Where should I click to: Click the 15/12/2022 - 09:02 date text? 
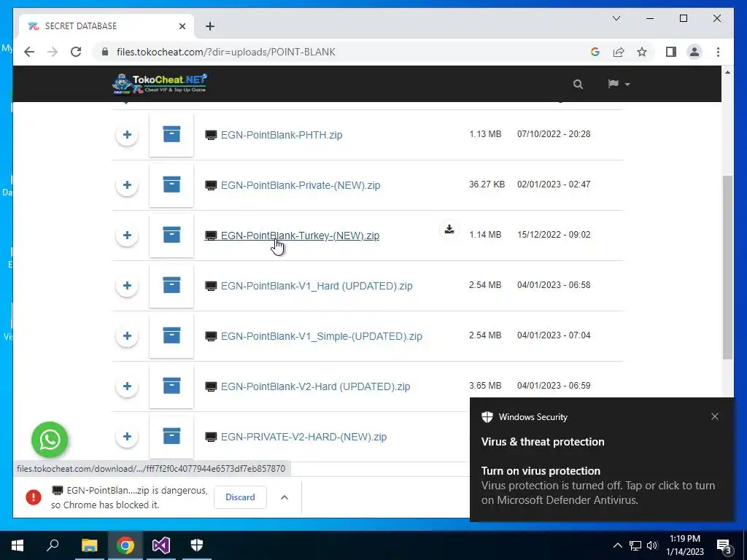point(554,235)
